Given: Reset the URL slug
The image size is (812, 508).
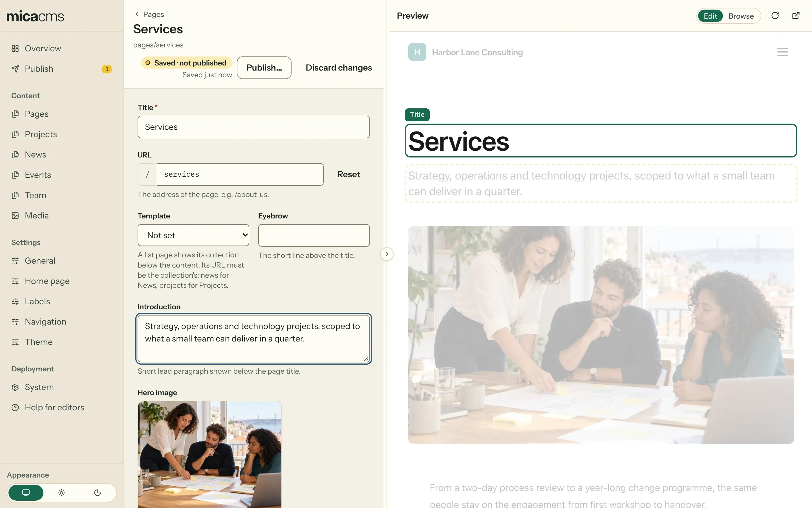Looking at the screenshot, I should coord(348,174).
